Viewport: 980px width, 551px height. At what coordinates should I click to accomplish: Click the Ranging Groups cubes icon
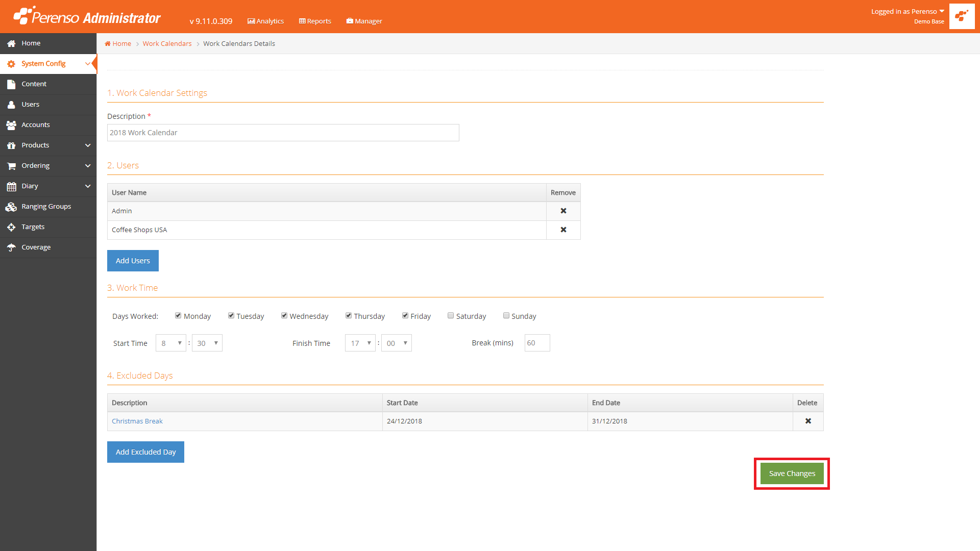click(x=11, y=207)
